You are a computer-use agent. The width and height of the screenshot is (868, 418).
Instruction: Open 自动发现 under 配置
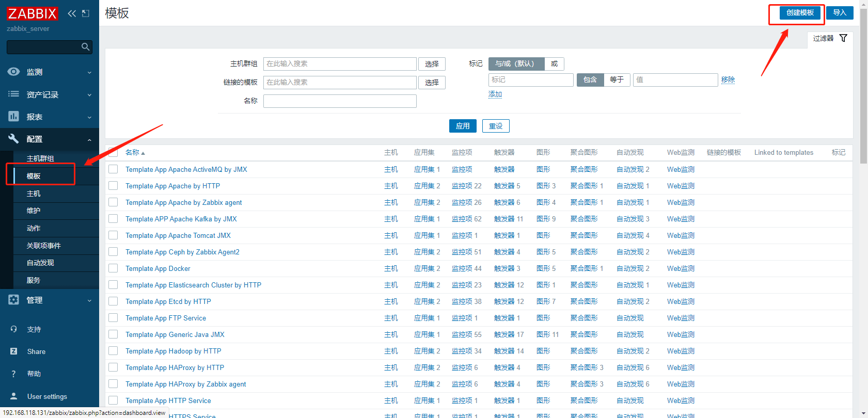coord(40,263)
